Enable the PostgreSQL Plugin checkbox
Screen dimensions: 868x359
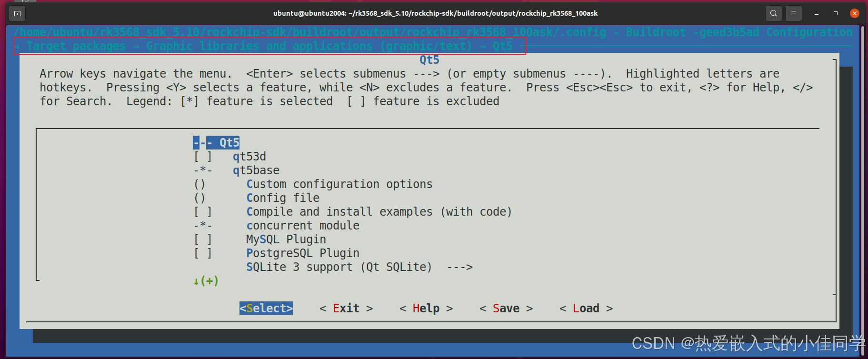[x=203, y=253]
